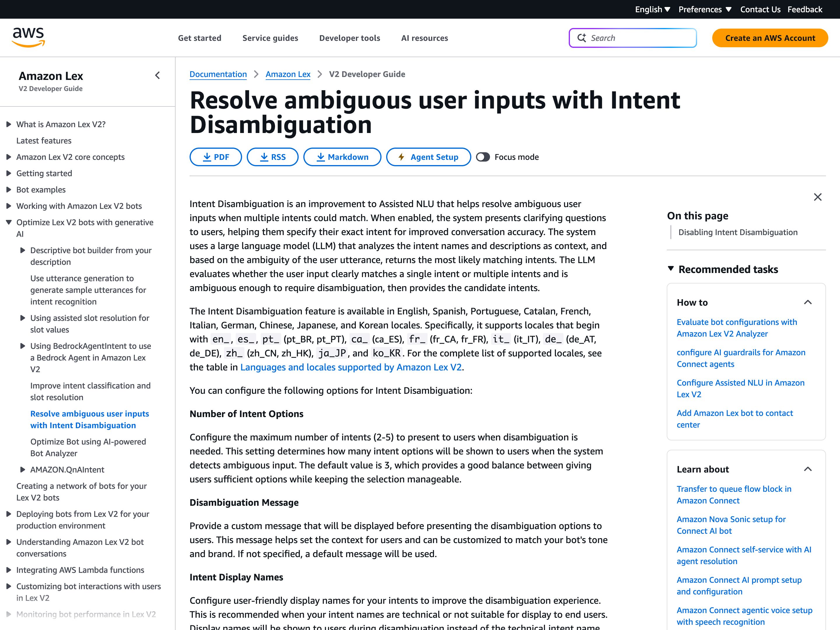Open Transfer to queue flow block link
Image resolution: width=840 pixels, height=630 pixels.
734,494
